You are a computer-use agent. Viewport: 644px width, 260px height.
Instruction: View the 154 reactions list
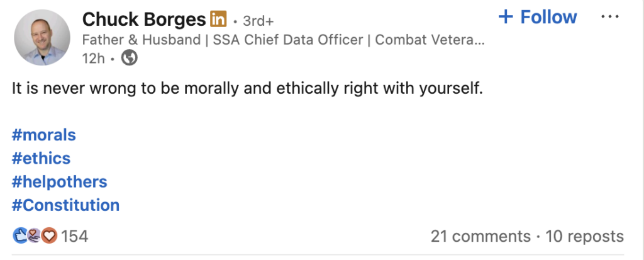pos(74,236)
